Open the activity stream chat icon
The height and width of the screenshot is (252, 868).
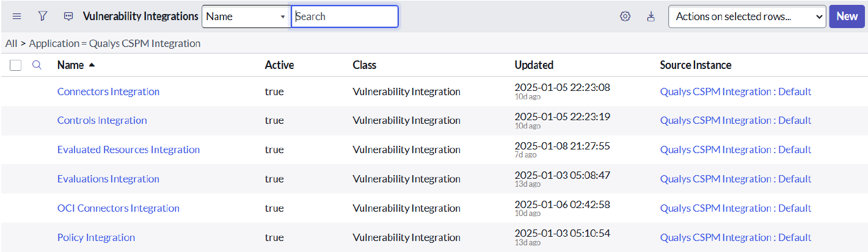tap(68, 16)
